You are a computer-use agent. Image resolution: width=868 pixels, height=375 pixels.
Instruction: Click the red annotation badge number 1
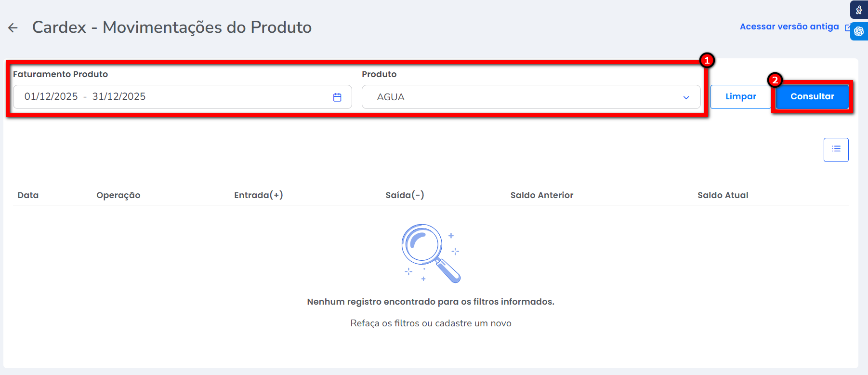pyautogui.click(x=707, y=60)
